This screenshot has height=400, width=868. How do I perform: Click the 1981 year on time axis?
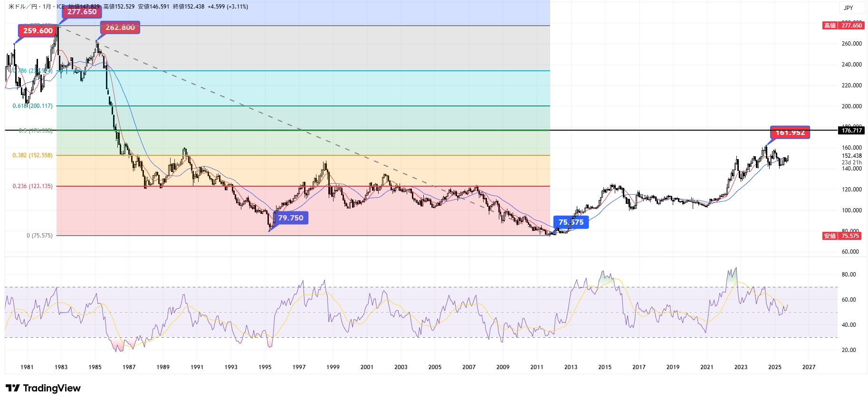pos(27,367)
